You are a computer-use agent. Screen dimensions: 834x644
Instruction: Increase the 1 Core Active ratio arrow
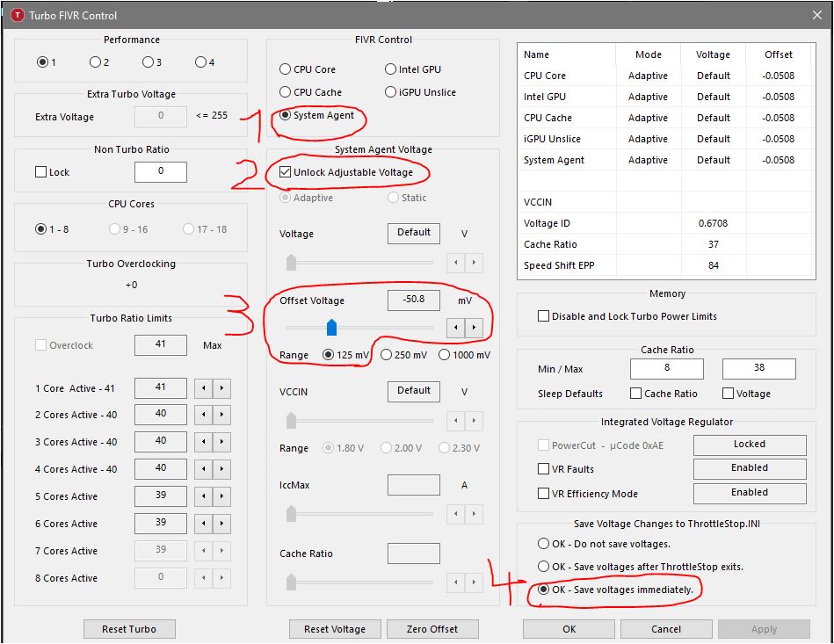point(221,388)
